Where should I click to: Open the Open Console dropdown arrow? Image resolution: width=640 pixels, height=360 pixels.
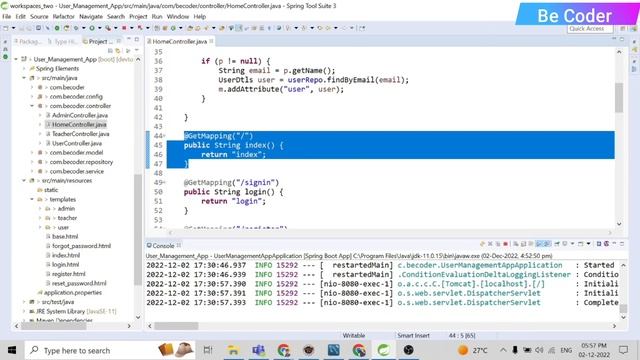pos(589,244)
